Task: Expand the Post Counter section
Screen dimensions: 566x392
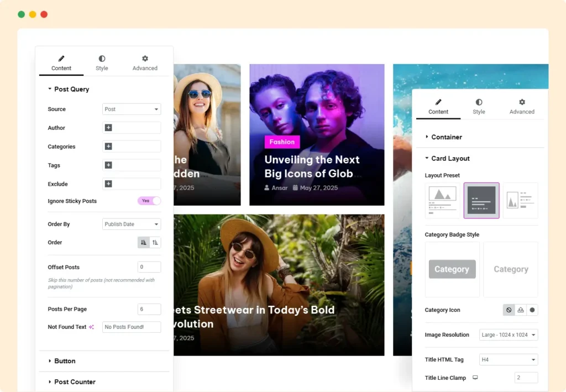Action: tap(75, 382)
